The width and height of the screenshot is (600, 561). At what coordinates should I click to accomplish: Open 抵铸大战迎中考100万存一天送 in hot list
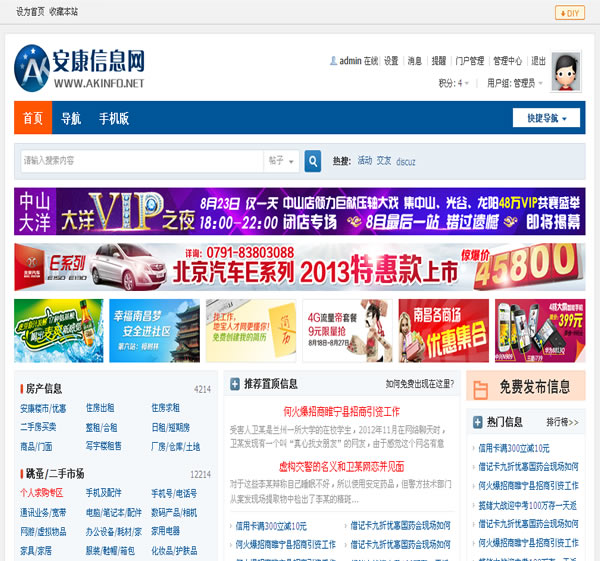[x=527, y=506]
